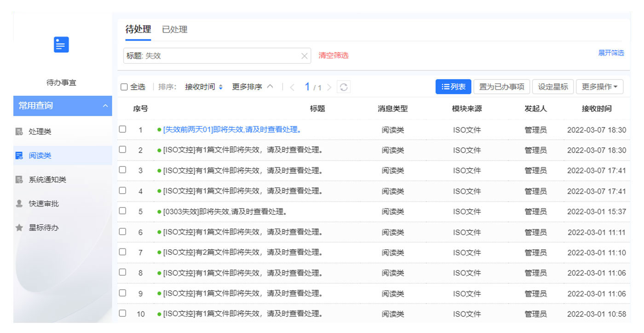Go to previous page arrow
The height and width of the screenshot is (333, 644).
coord(292,87)
